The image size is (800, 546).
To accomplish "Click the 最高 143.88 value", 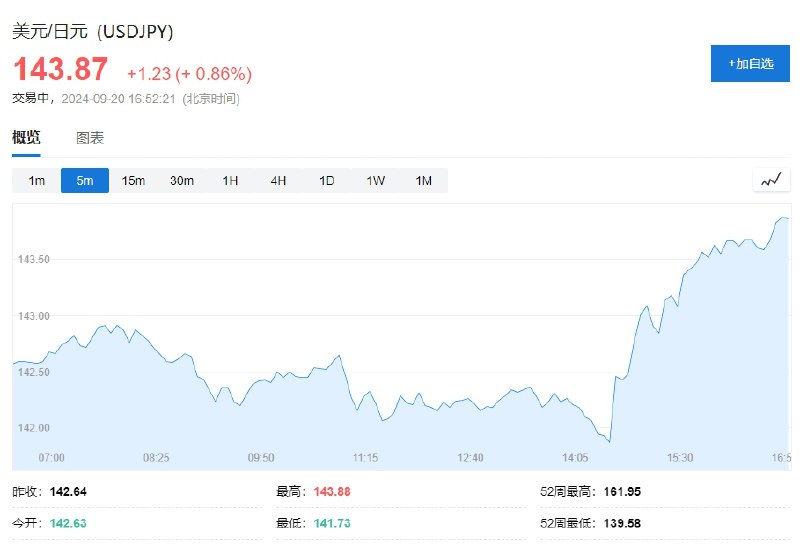I will pos(332,492).
